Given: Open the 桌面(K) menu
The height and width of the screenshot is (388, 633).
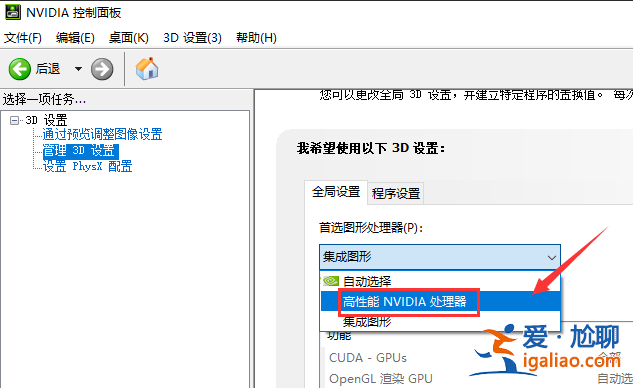Looking at the screenshot, I should click(129, 38).
